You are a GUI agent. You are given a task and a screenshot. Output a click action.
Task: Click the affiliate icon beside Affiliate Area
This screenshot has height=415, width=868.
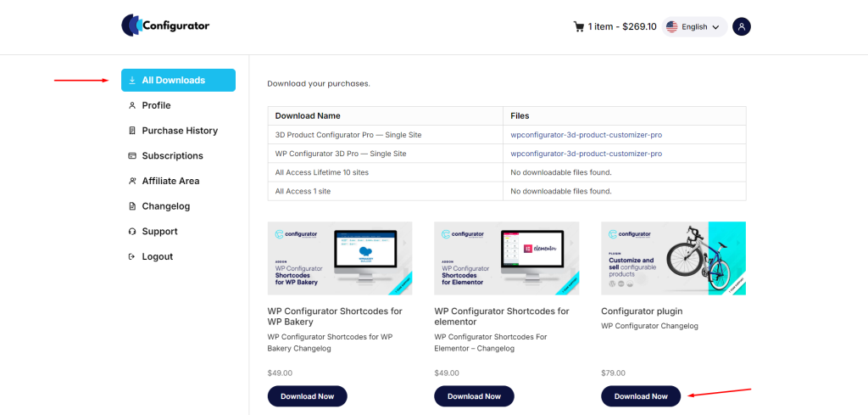[x=131, y=181]
